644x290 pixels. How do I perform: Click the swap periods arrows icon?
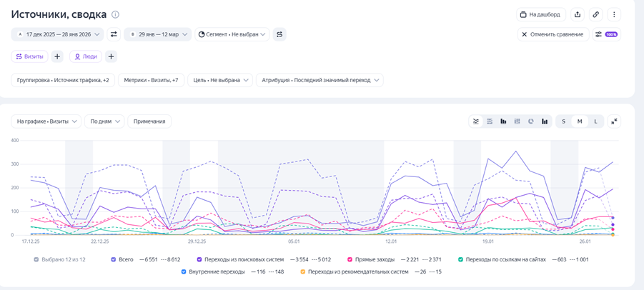coord(114,34)
